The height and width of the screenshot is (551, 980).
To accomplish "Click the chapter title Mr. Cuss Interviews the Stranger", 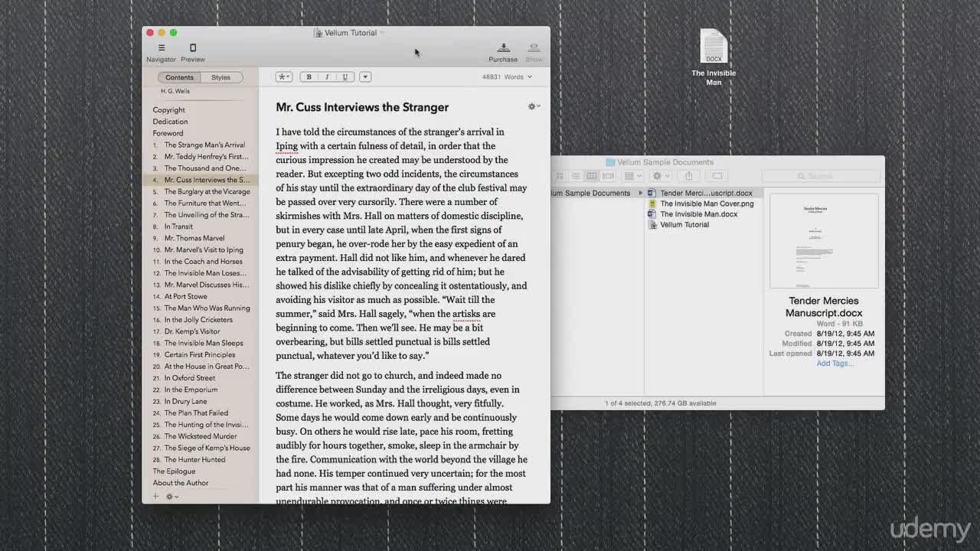I will tap(362, 107).
